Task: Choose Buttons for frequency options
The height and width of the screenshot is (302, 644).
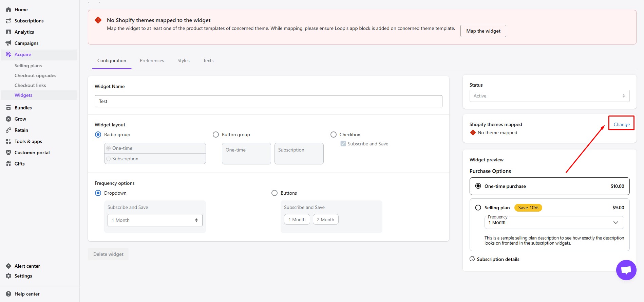Action: [274, 193]
